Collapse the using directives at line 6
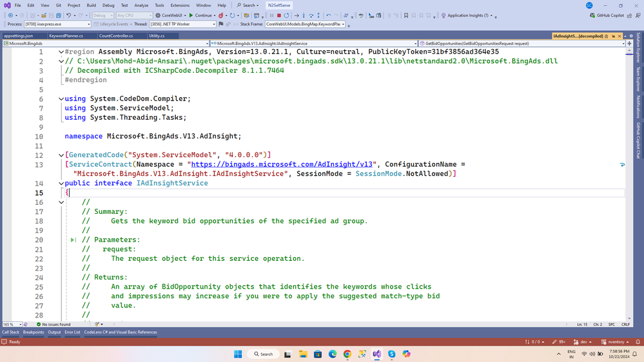 pos(61,99)
